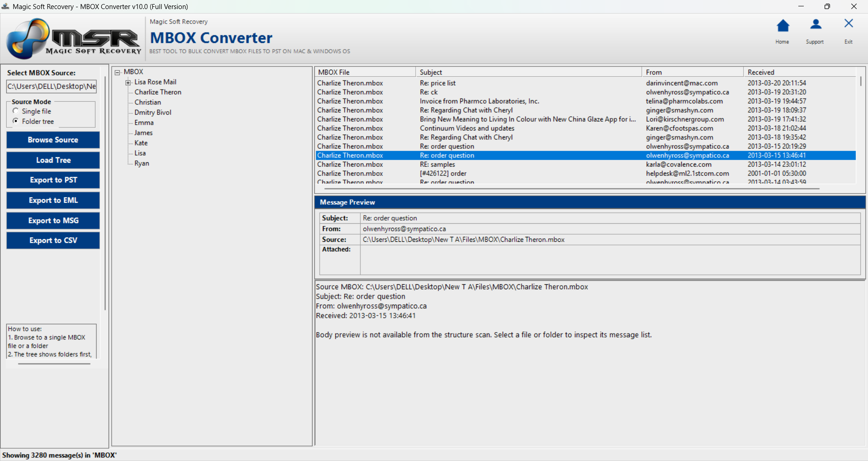The image size is (868, 461).
Task: Sort by From column header
Action: (693, 72)
